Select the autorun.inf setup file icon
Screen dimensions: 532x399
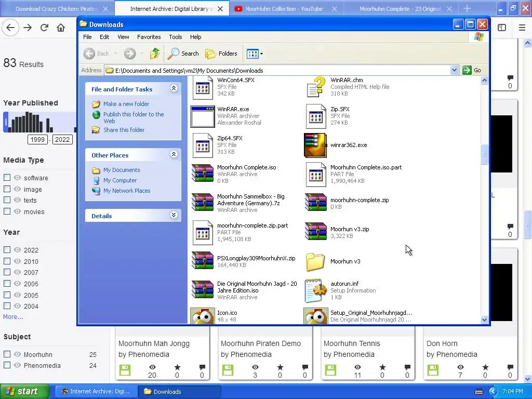[315, 291]
